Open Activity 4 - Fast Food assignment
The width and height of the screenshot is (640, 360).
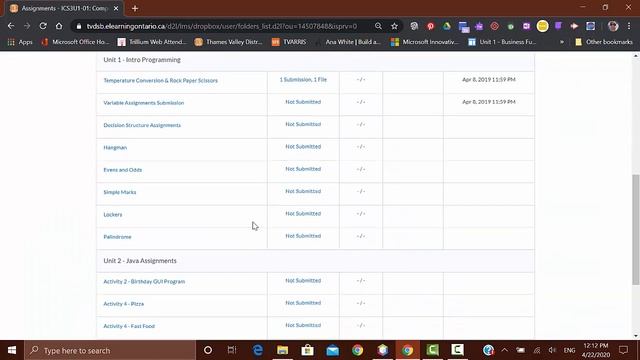pyautogui.click(x=129, y=326)
